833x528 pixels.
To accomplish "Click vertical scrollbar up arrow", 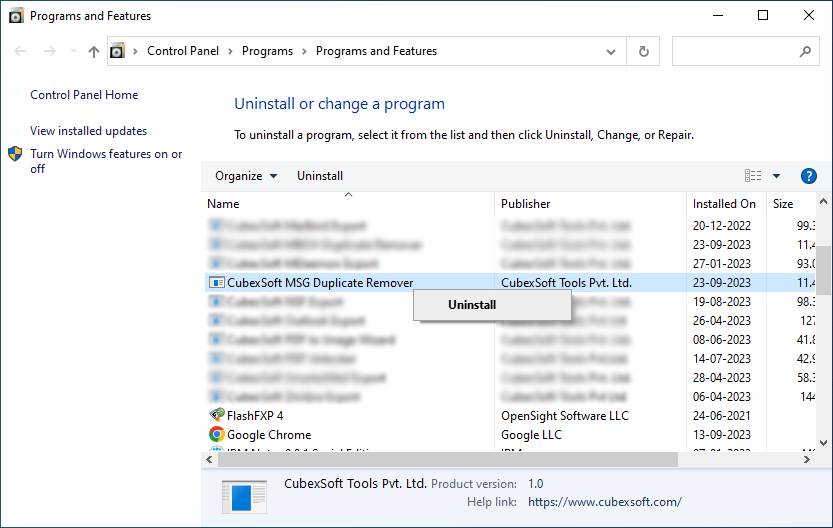I will 823,202.
